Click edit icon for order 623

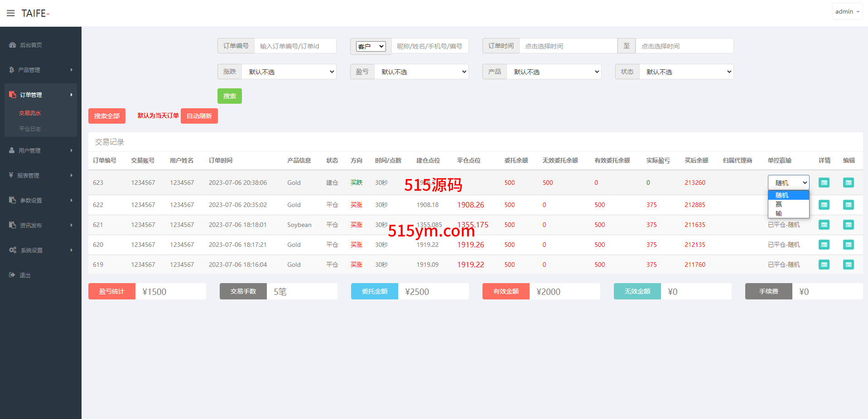[x=848, y=183]
